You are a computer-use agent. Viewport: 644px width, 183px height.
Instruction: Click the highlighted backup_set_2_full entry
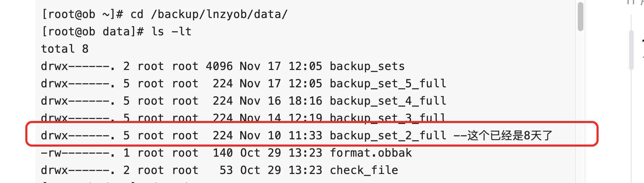point(388,136)
